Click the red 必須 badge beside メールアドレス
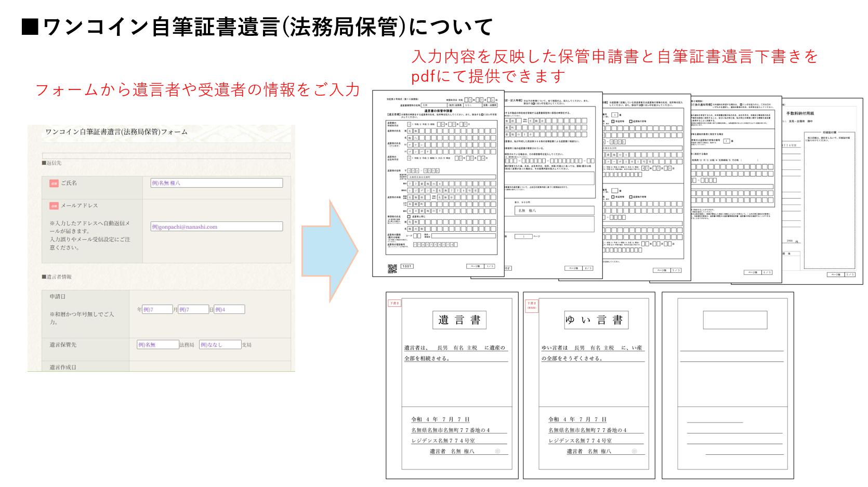This screenshot has height=487, width=868. click(x=54, y=206)
